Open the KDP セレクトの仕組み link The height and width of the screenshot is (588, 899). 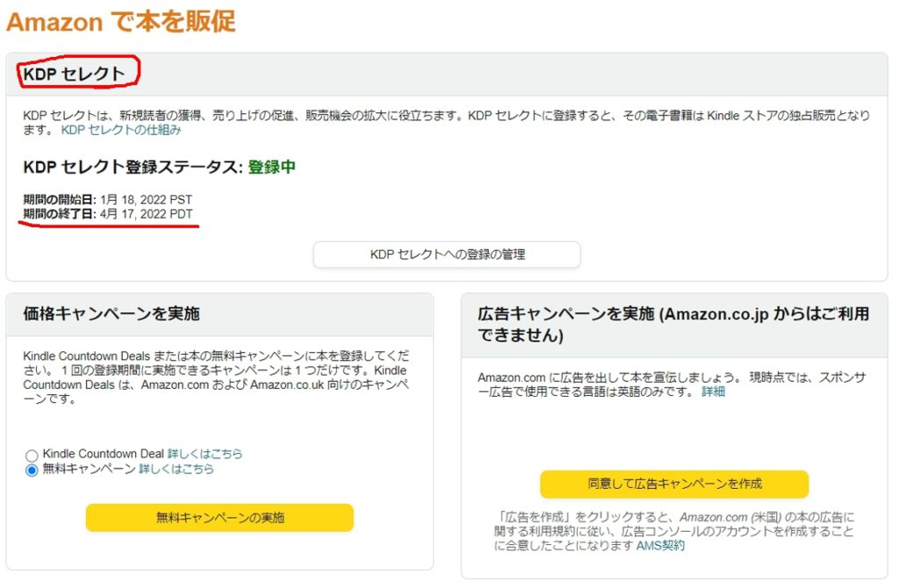tap(120, 130)
